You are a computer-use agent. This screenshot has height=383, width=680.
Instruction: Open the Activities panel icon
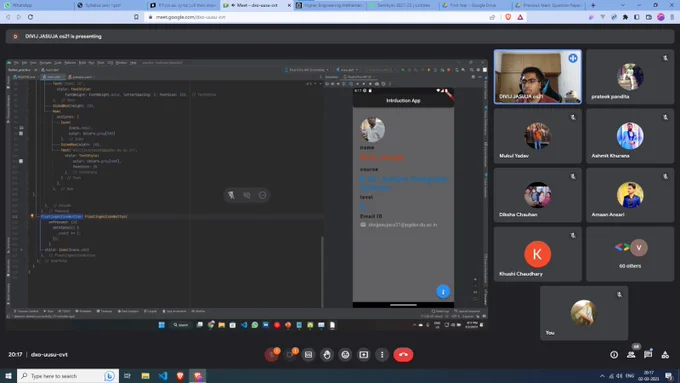(665, 355)
